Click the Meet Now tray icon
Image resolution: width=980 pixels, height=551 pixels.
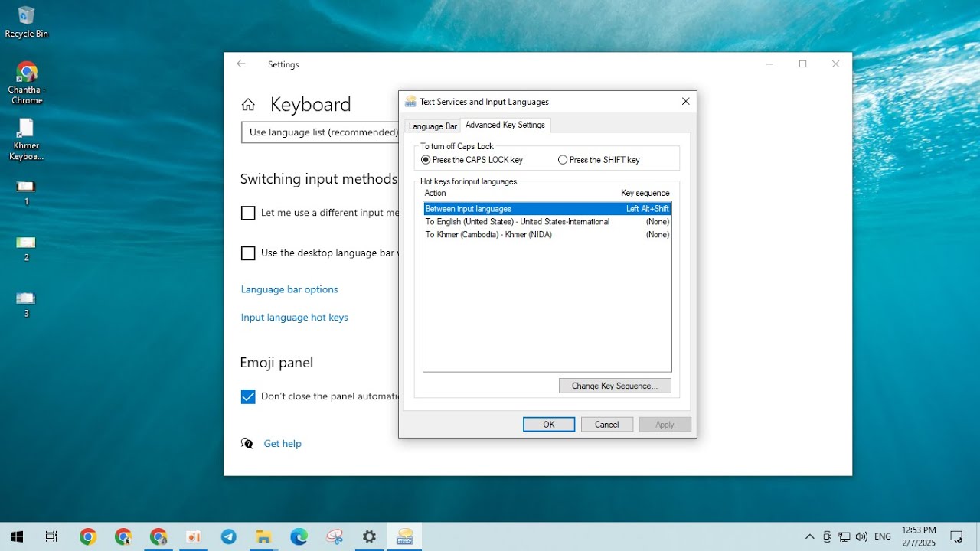[x=828, y=536]
